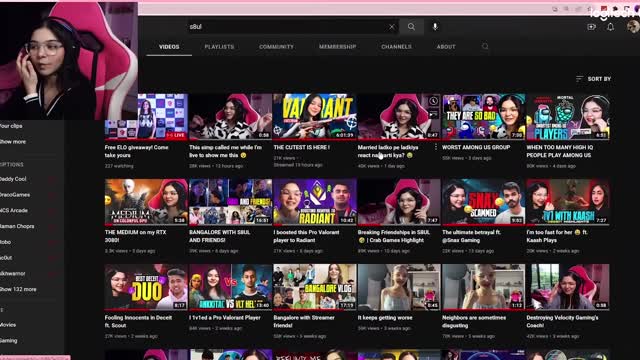The image size is (640, 360).
Task: Open Free ELO giveaway live thumbnail
Action: 146,117
